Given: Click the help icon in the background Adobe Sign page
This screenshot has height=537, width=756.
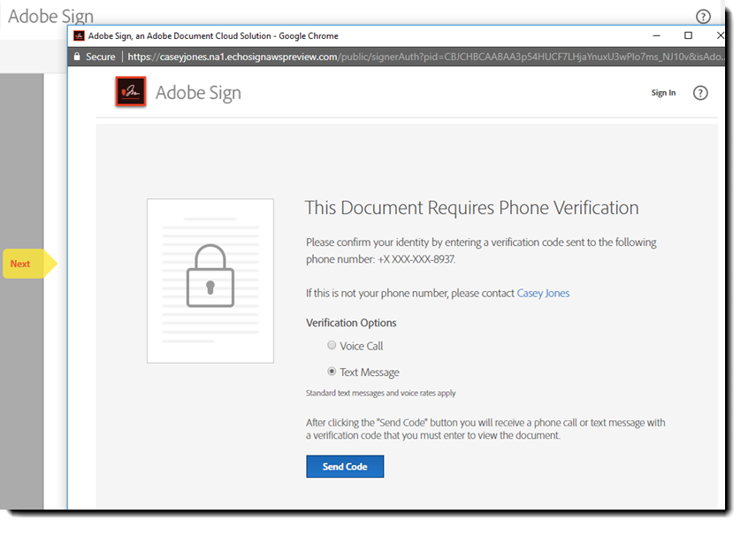Looking at the screenshot, I should (x=703, y=16).
